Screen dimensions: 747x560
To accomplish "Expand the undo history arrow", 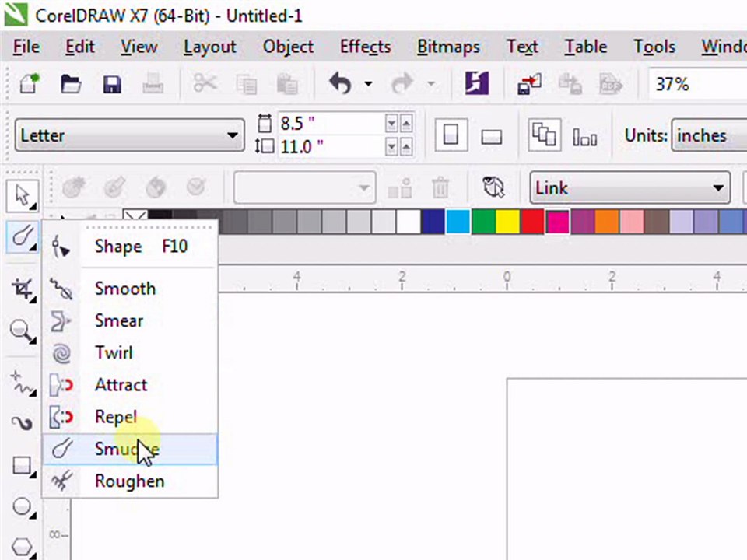I will [x=368, y=84].
